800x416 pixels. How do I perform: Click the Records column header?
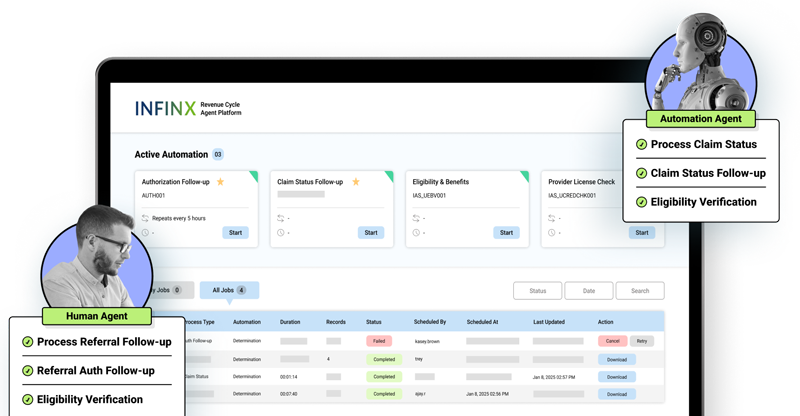[x=336, y=322]
